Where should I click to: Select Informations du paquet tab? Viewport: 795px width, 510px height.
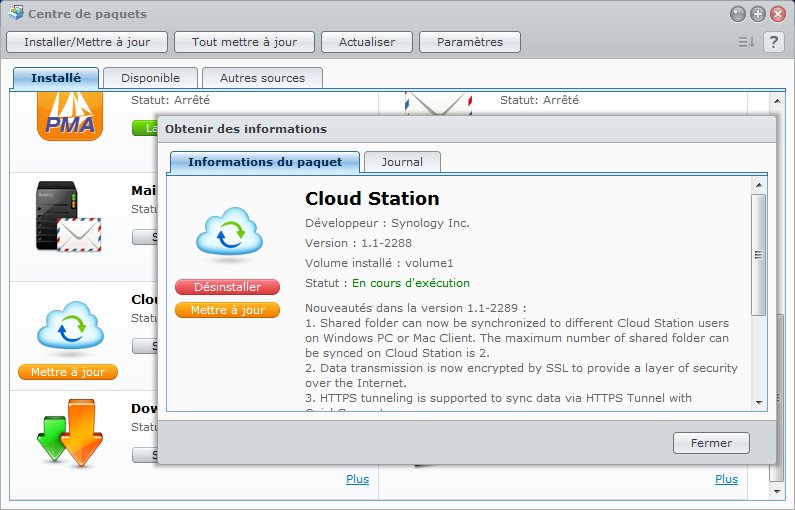point(265,162)
